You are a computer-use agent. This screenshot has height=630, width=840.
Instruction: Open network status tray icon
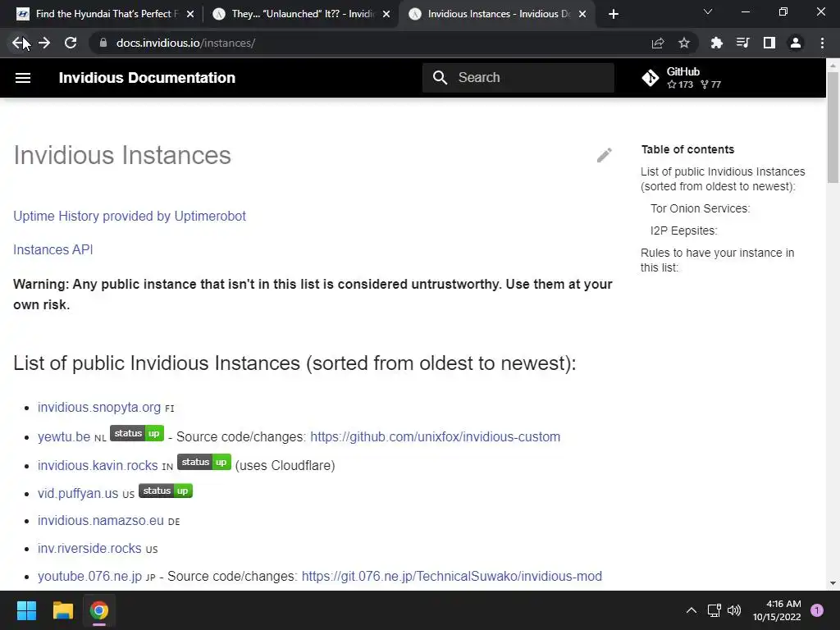(714, 610)
